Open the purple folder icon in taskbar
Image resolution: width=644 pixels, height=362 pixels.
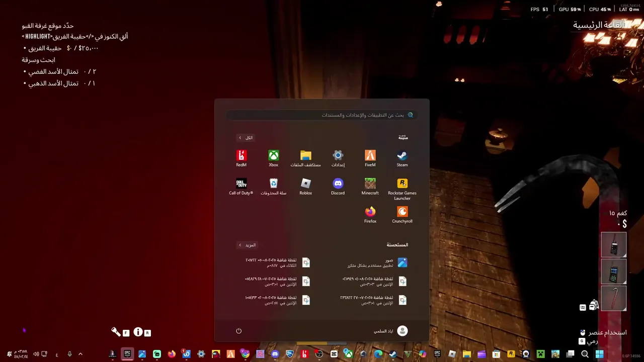point(481,354)
